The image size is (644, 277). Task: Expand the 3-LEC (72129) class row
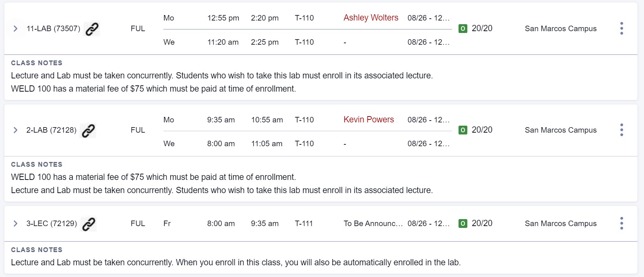15,224
